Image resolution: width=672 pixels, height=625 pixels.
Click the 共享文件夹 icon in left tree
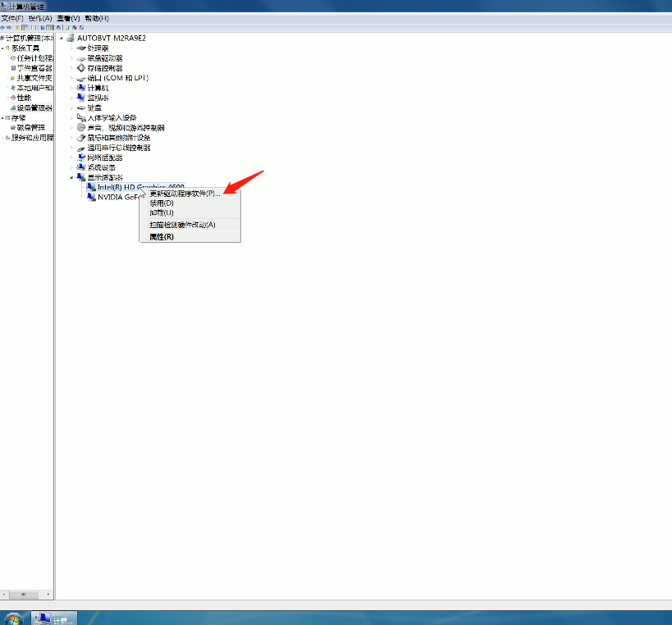click(x=13, y=78)
